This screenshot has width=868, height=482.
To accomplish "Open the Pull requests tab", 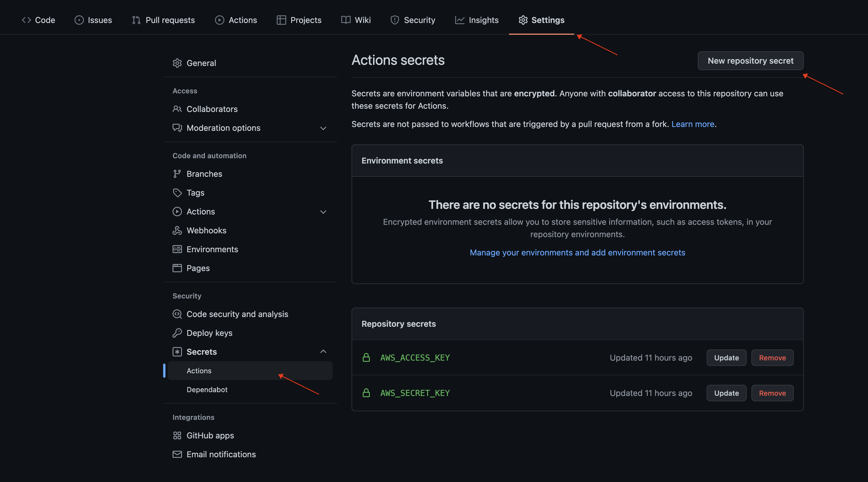I will 163,20.
